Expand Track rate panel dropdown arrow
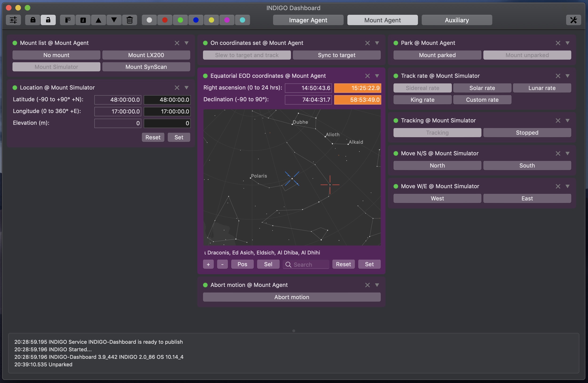Screen dimensions: 588x383 coord(568,76)
